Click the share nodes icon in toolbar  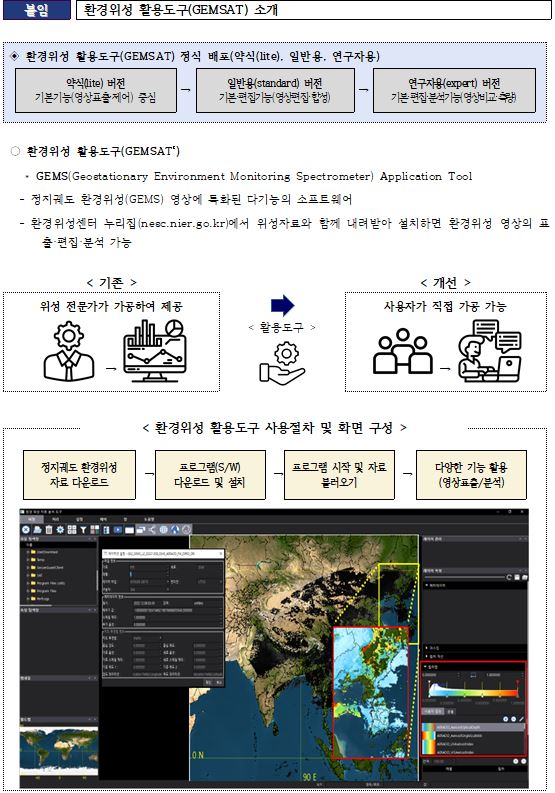pos(152,530)
